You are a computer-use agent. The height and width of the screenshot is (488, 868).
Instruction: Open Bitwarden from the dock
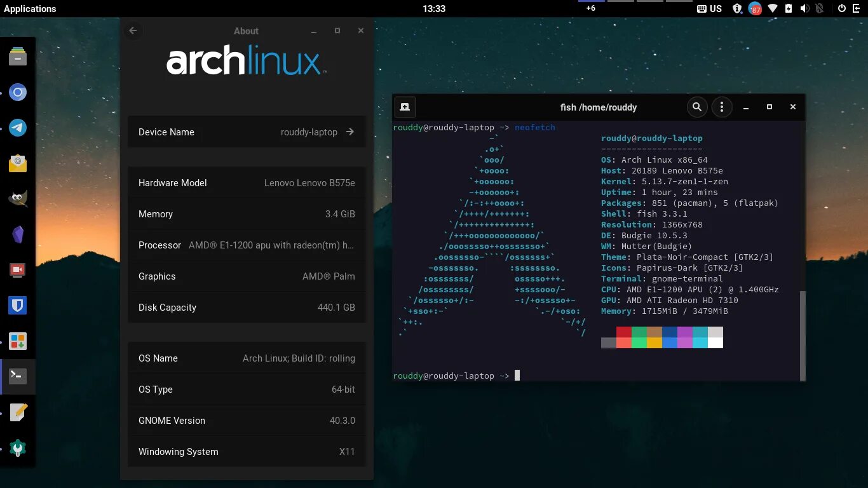click(x=18, y=306)
